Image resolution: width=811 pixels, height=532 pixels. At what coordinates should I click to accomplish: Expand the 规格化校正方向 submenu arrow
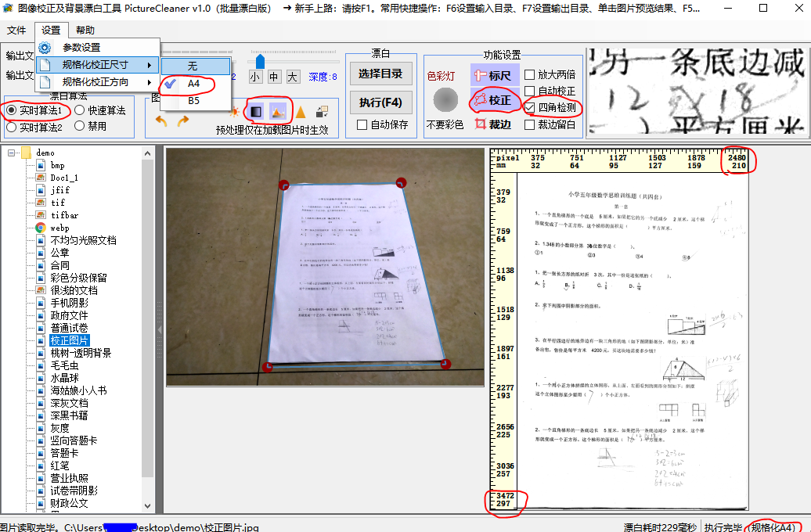[150, 82]
